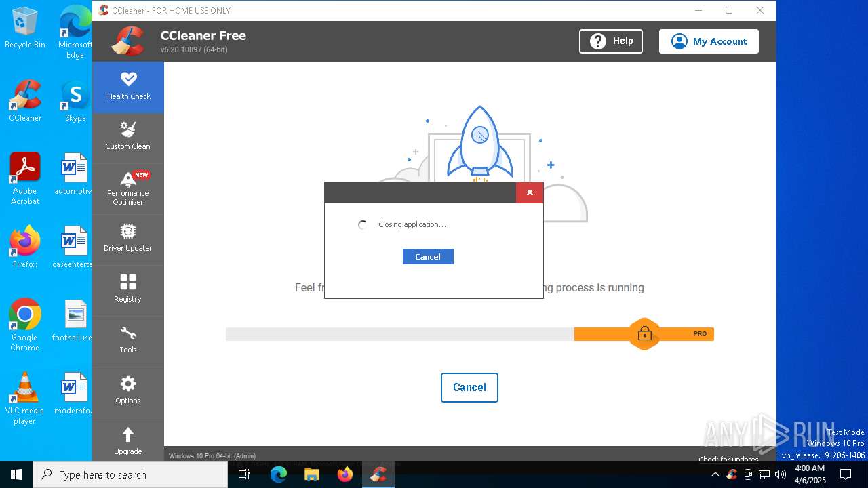Click the CCleaner taskbar button
The height and width of the screenshot is (488, 868).
click(378, 474)
